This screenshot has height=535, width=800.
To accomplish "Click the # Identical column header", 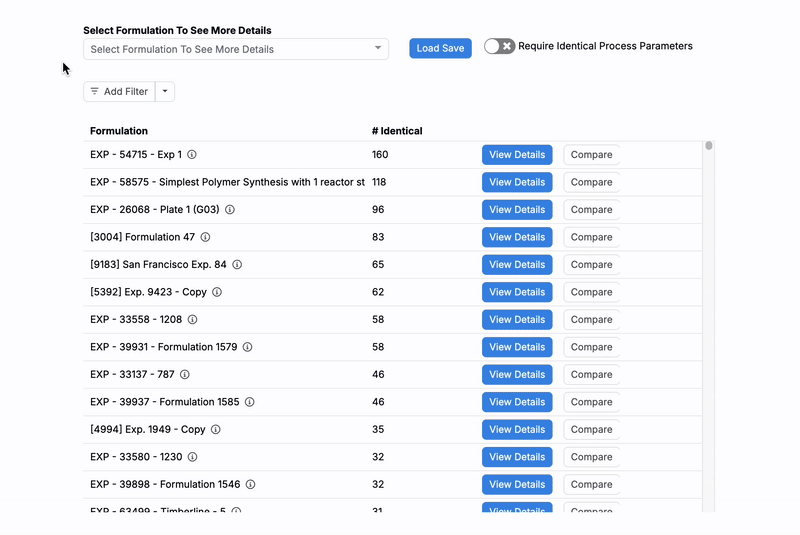I will click(x=397, y=131).
